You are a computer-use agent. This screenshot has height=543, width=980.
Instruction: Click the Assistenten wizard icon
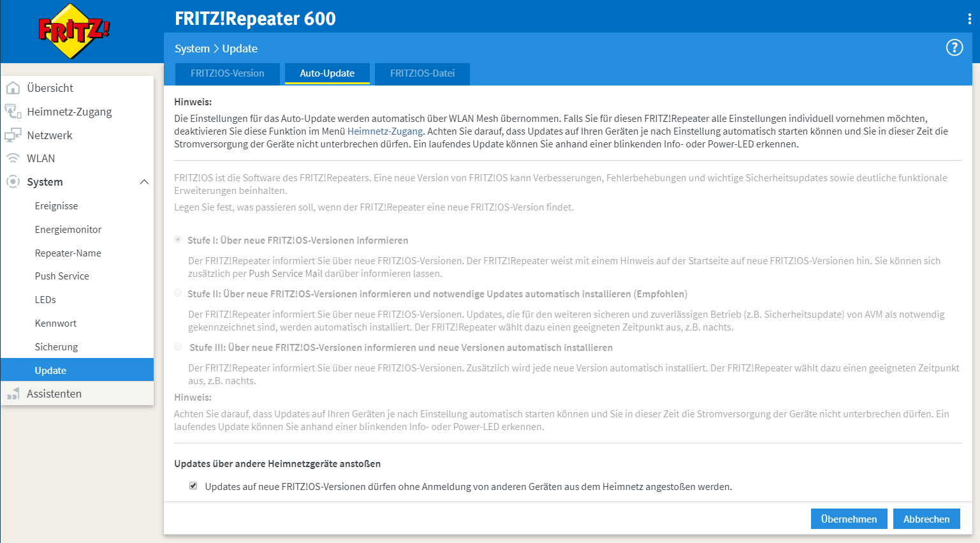point(13,394)
